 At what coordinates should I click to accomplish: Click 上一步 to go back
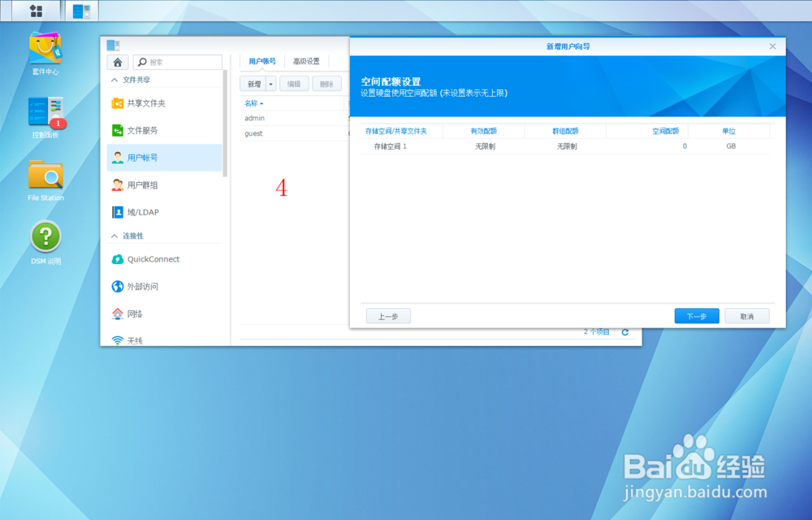(x=388, y=316)
